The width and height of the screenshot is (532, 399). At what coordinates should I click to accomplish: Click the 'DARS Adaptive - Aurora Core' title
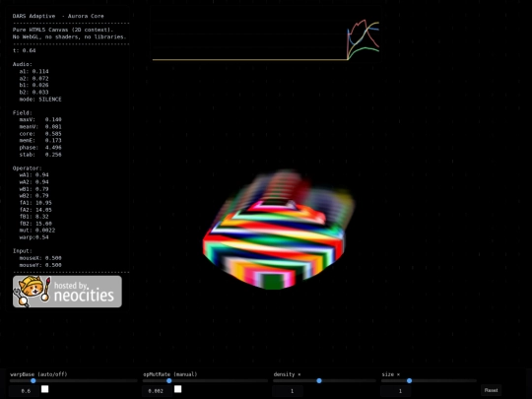coord(58,16)
